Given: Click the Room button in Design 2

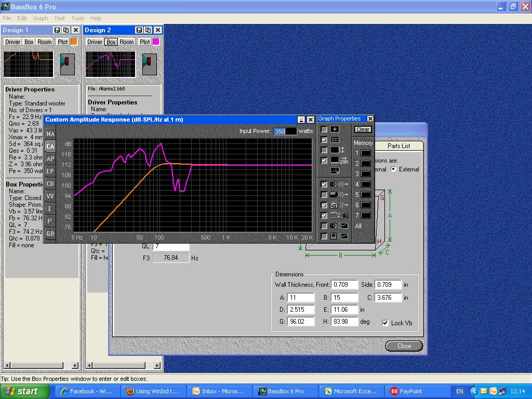Looking at the screenshot, I should coord(127,42).
